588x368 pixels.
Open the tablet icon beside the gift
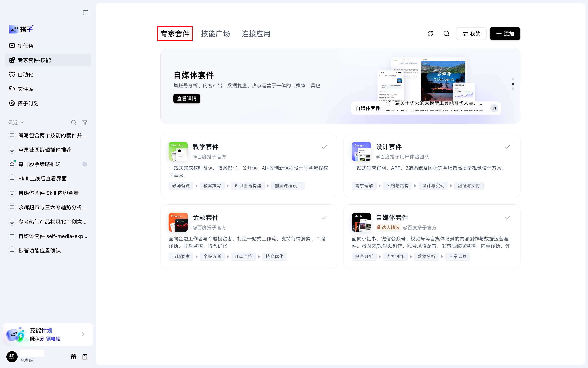(85, 357)
